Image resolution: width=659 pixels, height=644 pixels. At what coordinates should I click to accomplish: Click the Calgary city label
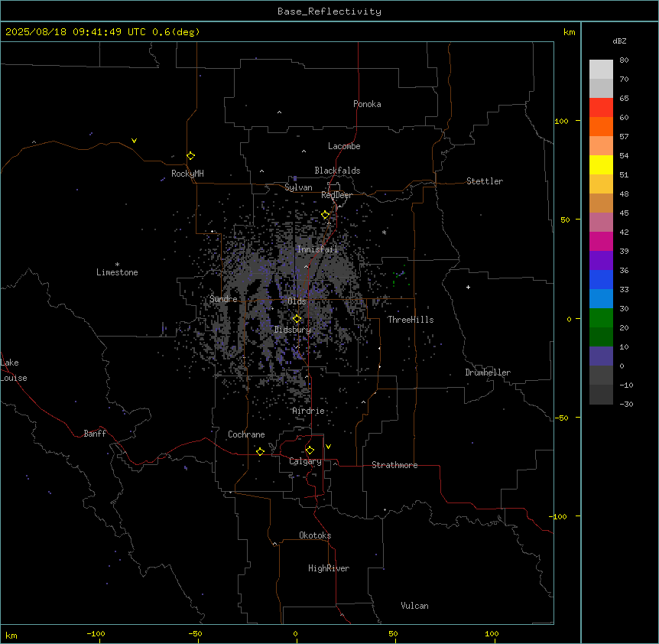[305, 461]
